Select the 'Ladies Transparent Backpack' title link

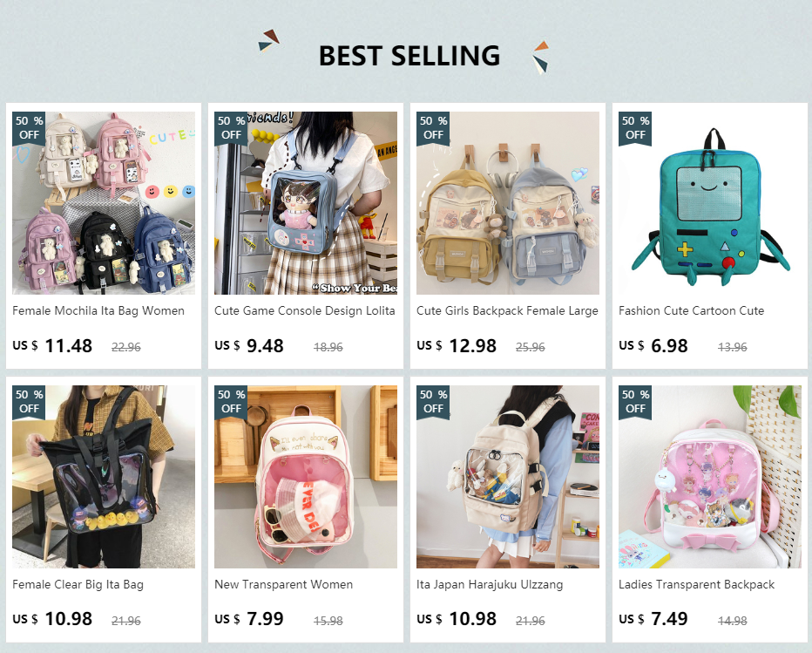click(x=696, y=585)
